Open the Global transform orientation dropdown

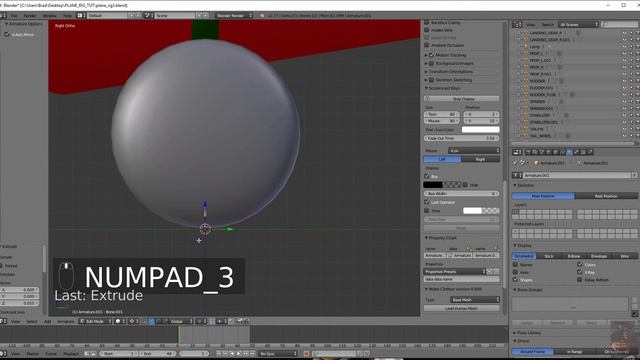[x=180, y=321]
